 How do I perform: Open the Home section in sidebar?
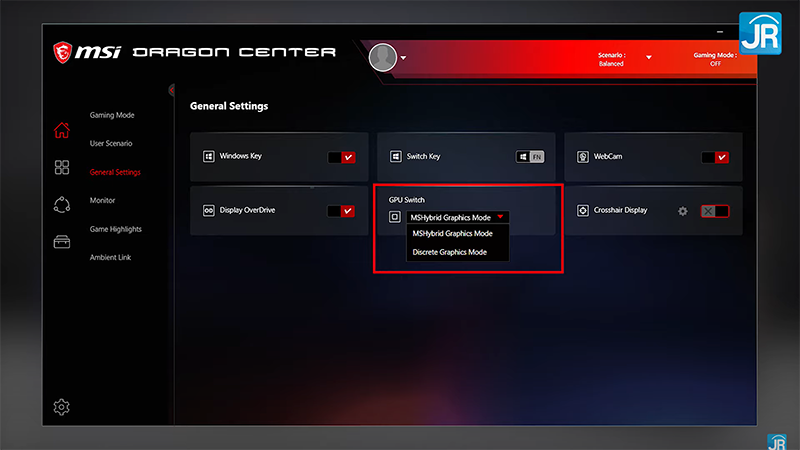coord(62,130)
